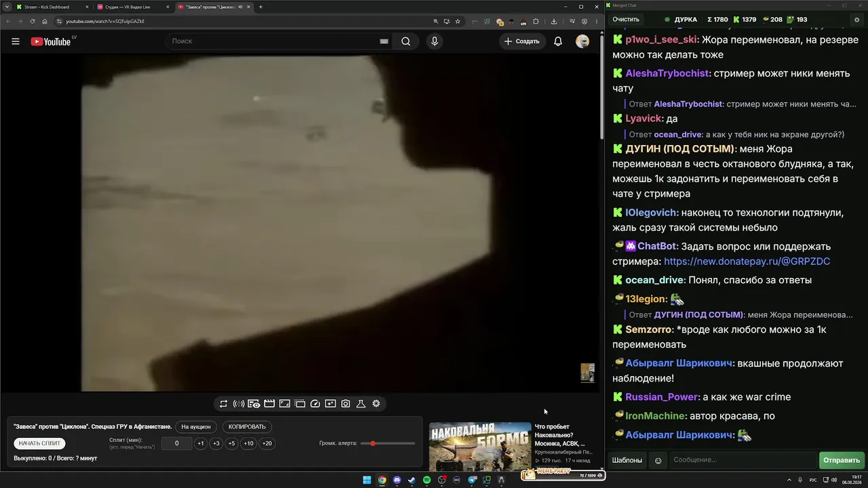
Task: Open browser extensions puzzle icon
Action: coord(536,21)
